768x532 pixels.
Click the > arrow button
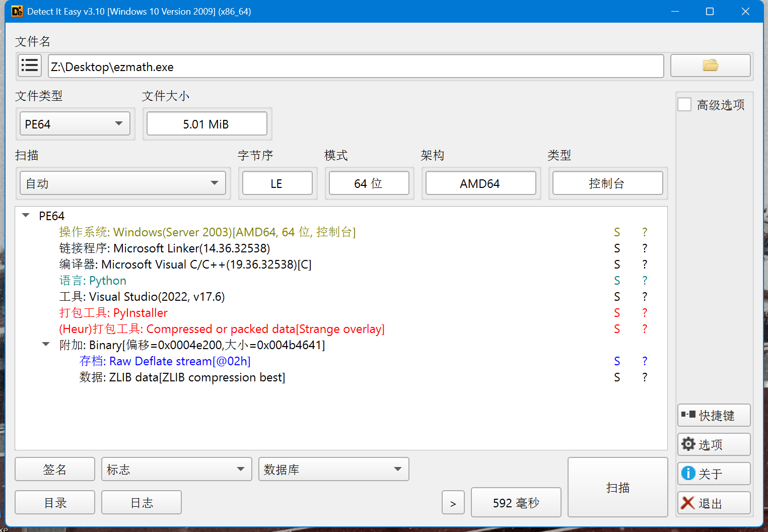coord(453,503)
